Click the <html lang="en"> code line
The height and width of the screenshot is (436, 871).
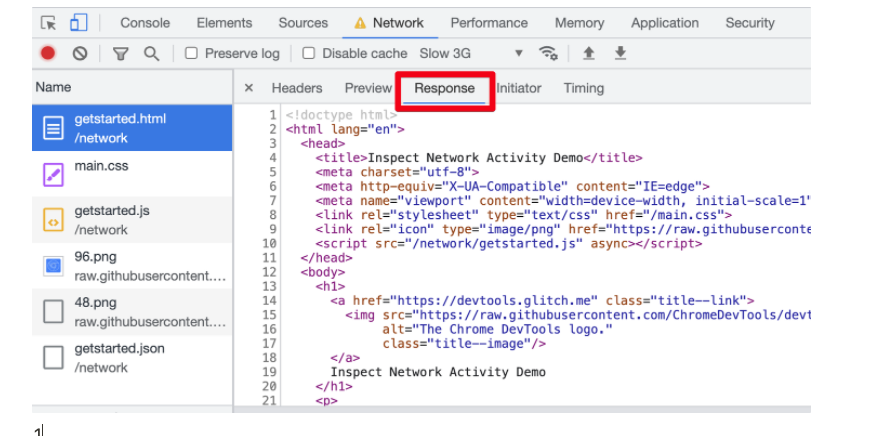tap(345, 129)
